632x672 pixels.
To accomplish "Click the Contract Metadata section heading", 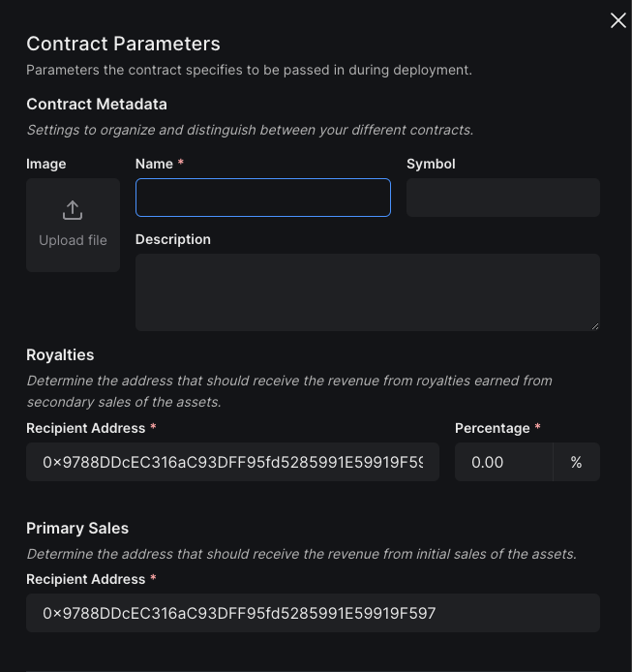I will pos(97,104).
